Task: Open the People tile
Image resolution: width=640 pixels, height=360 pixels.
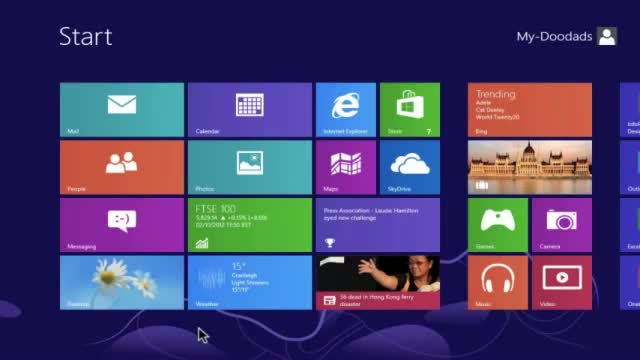Action: tap(122, 167)
